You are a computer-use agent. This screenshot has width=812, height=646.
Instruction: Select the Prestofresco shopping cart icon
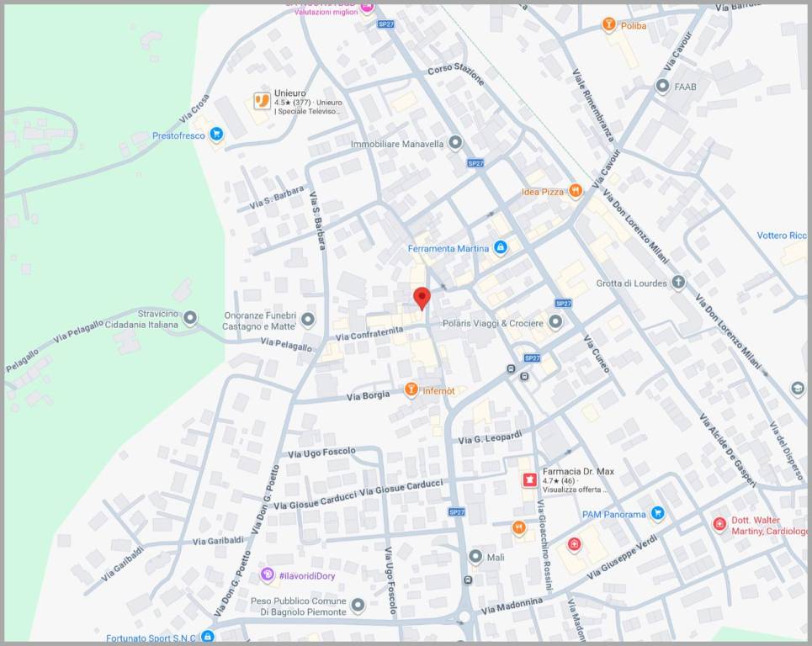click(216, 135)
